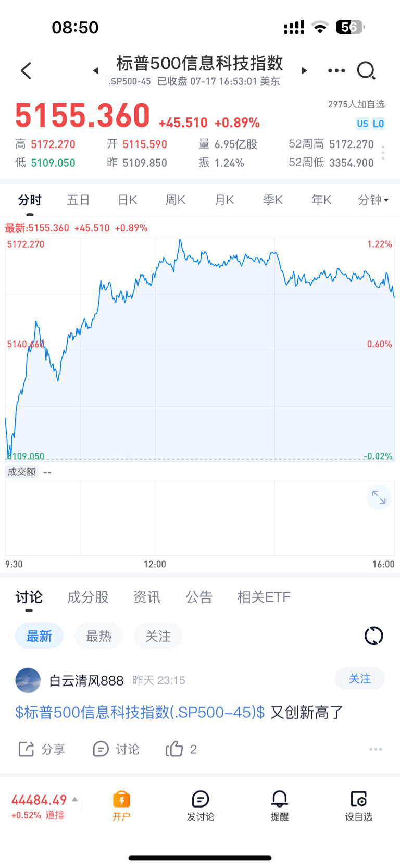Switch to next index with right triangle

click(x=304, y=70)
